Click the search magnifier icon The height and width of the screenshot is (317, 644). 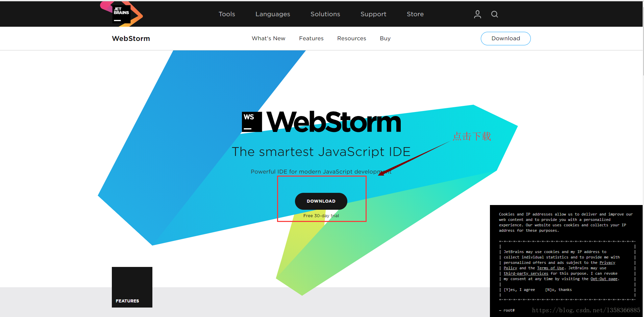click(495, 14)
